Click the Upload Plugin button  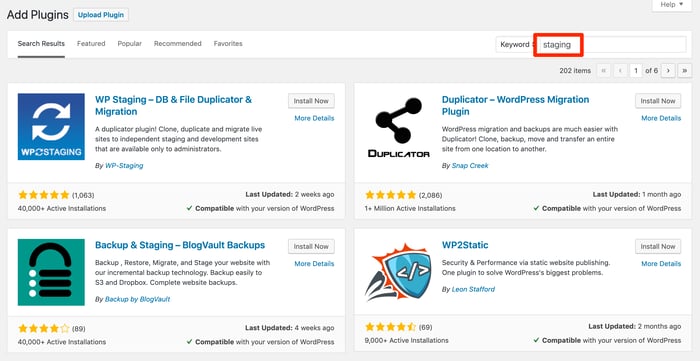pyautogui.click(x=101, y=15)
